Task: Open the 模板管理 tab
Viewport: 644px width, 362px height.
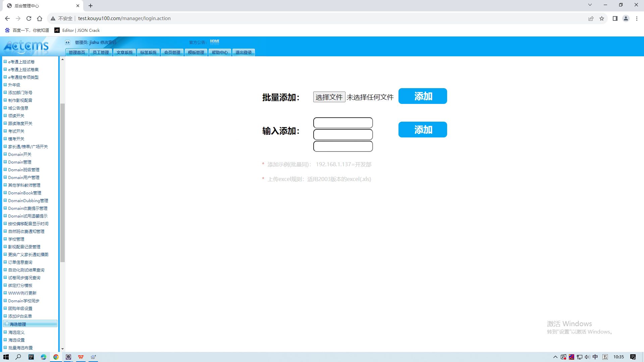Action: click(x=196, y=52)
